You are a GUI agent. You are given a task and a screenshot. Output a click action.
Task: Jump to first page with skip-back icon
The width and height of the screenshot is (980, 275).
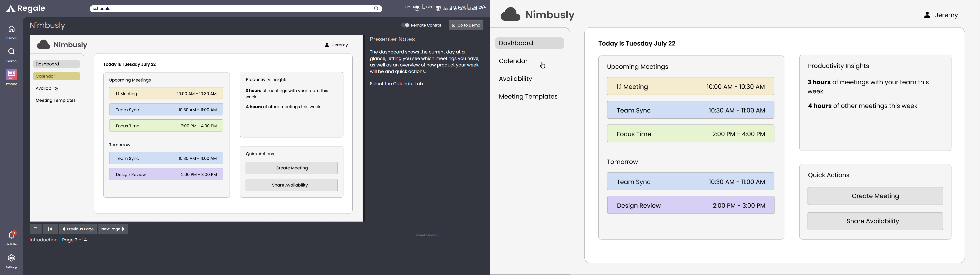tap(50, 229)
